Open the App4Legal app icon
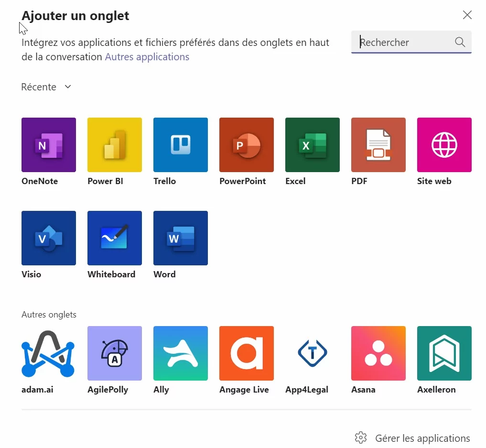The image size is (486, 448). click(313, 353)
